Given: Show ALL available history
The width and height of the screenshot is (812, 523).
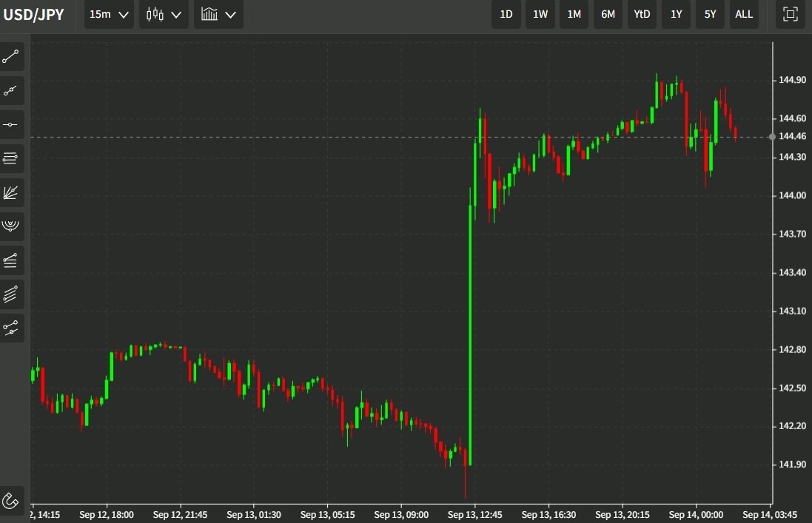Looking at the screenshot, I should [x=744, y=14].
